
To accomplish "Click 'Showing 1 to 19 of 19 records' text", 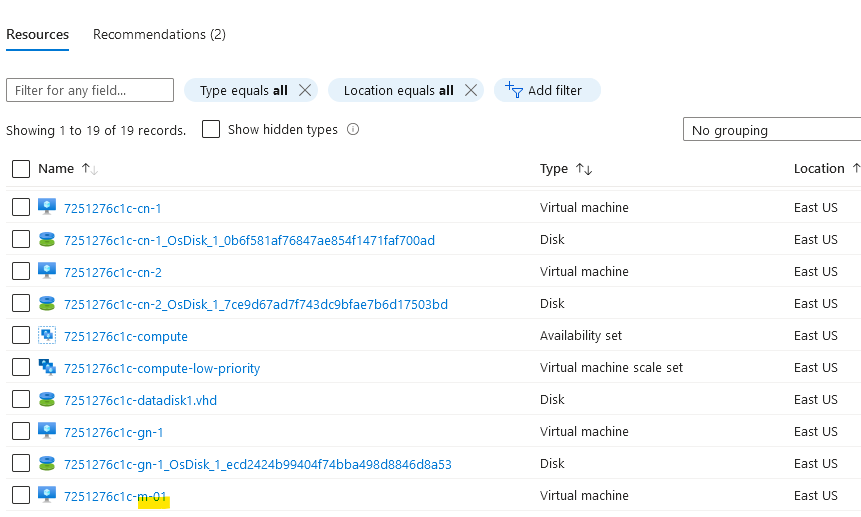I will pyautogui.click(x=96, y=131).
